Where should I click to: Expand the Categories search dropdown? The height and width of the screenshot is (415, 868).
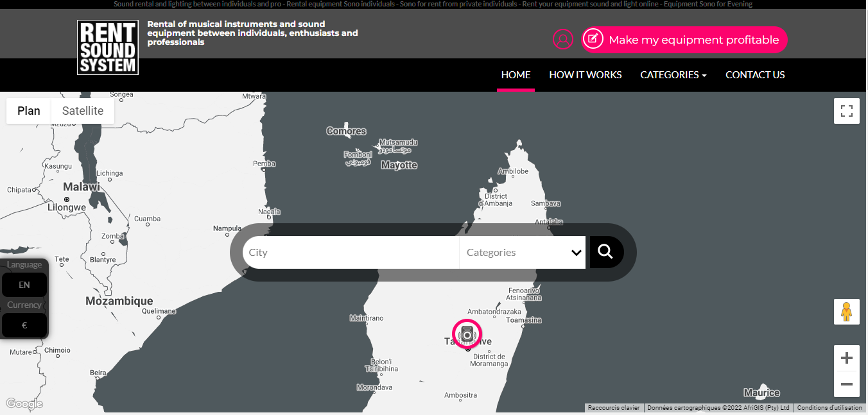523,253
